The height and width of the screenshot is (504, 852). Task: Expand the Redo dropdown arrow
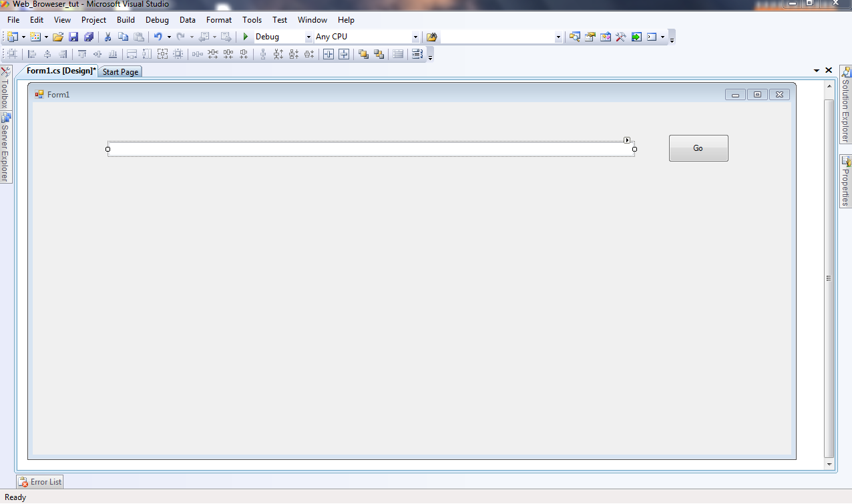[192, 37]
